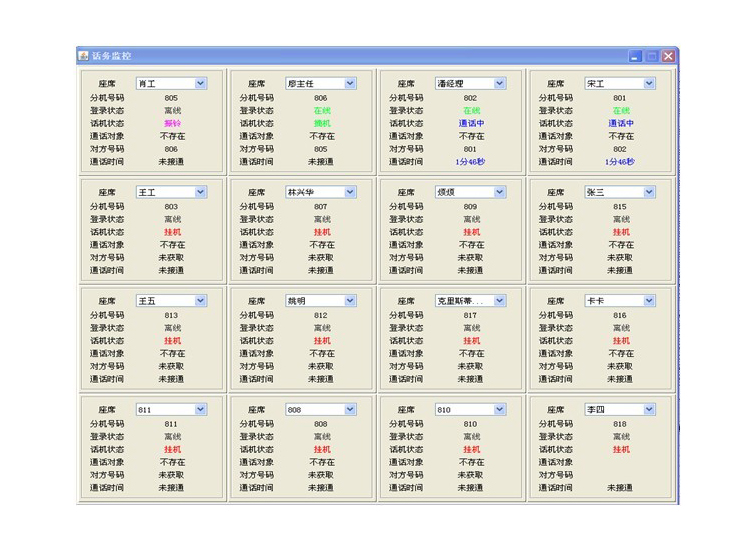This screenshot has width=750, height=551.
Task: Click extension number 807 in 林兴华 panel
Action: 321,207
